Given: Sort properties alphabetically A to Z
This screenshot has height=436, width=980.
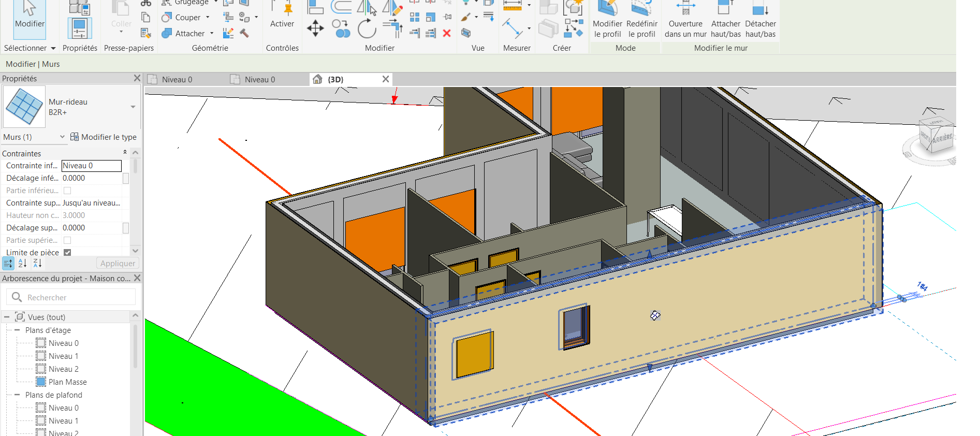Looking at the screenshot, I should tap(22, 263).
